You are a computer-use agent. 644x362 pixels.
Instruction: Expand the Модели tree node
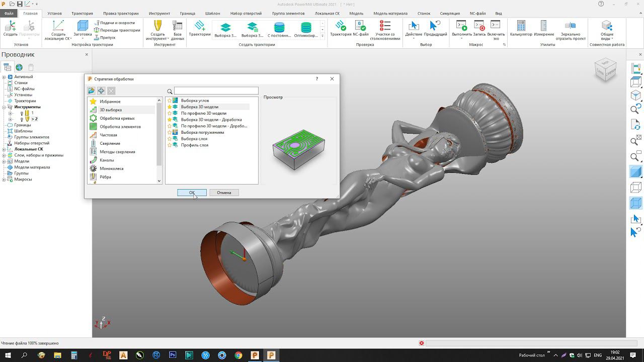[x=4, y=161]
